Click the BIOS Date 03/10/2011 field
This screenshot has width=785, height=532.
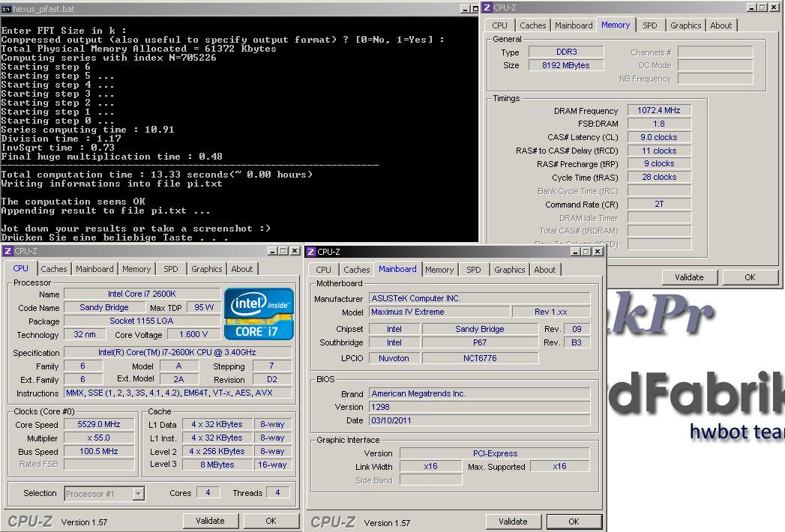click(479, 420)
